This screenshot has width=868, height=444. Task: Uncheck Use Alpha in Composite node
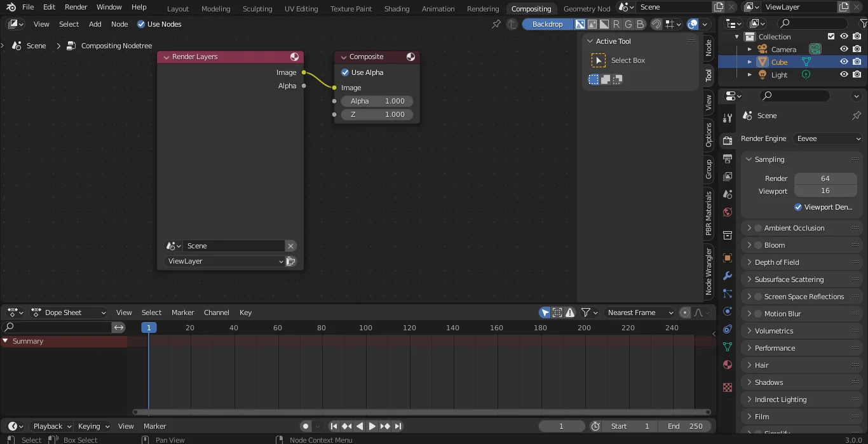point(345,72)
